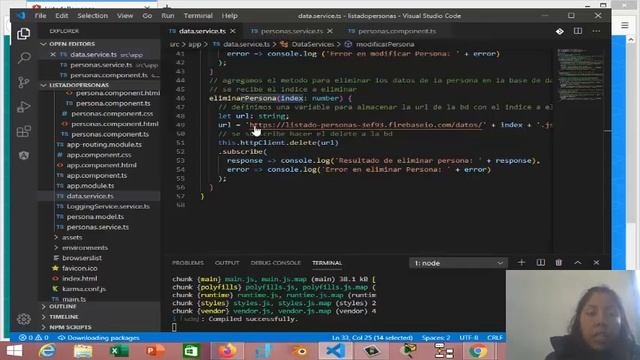Open app-routing.module.ts file
Image resolution: width=640 pixels, height=360 pixels.
[x=104, y=144]
